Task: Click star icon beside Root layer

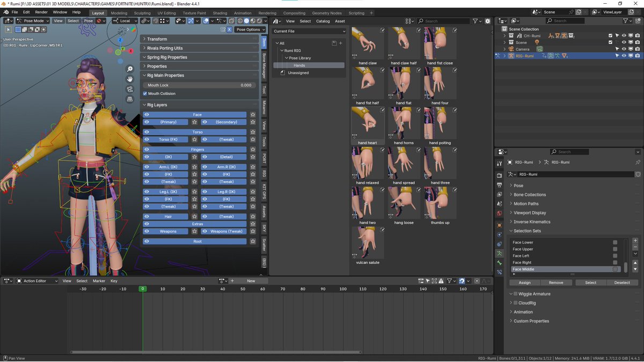Action: [x=253, y=241]
